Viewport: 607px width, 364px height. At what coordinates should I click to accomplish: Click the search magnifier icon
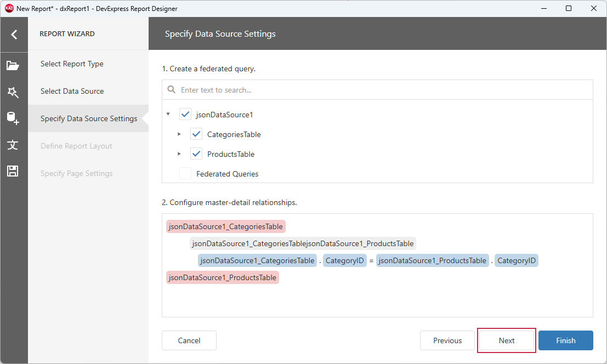172,90
